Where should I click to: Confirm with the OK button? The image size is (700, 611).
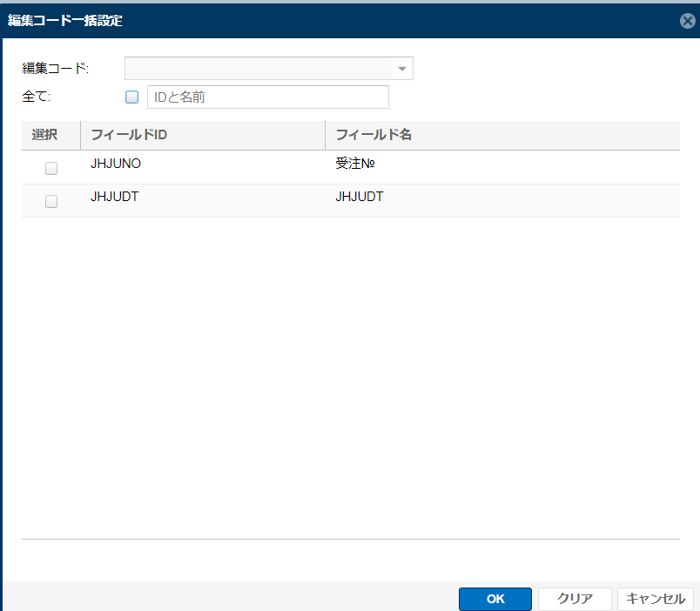pyautogui.click(x=495, y=599)
